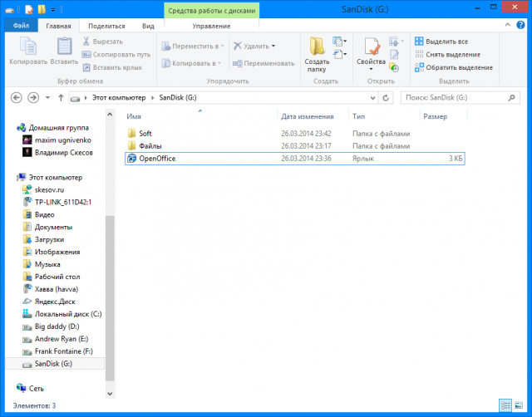Click the Properties (Свойства) icon
The height and width of the screenshot is (417, 532).
[x=372, y=47]
